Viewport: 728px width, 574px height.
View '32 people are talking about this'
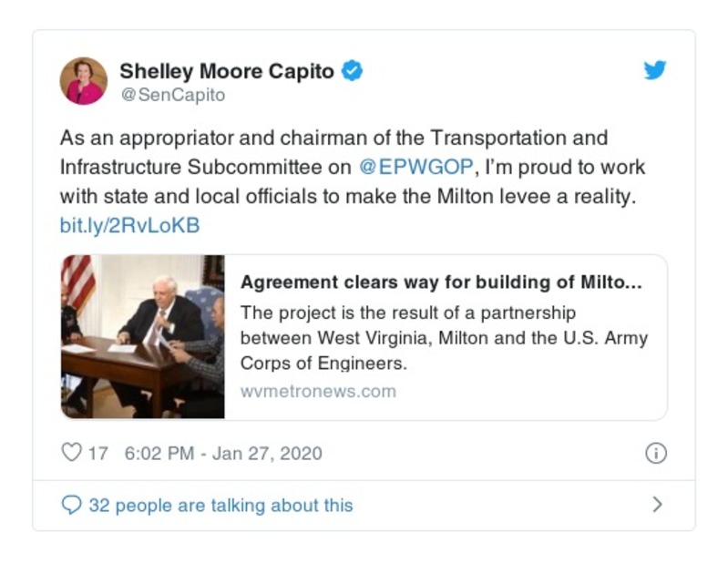[x=220, y=505]
